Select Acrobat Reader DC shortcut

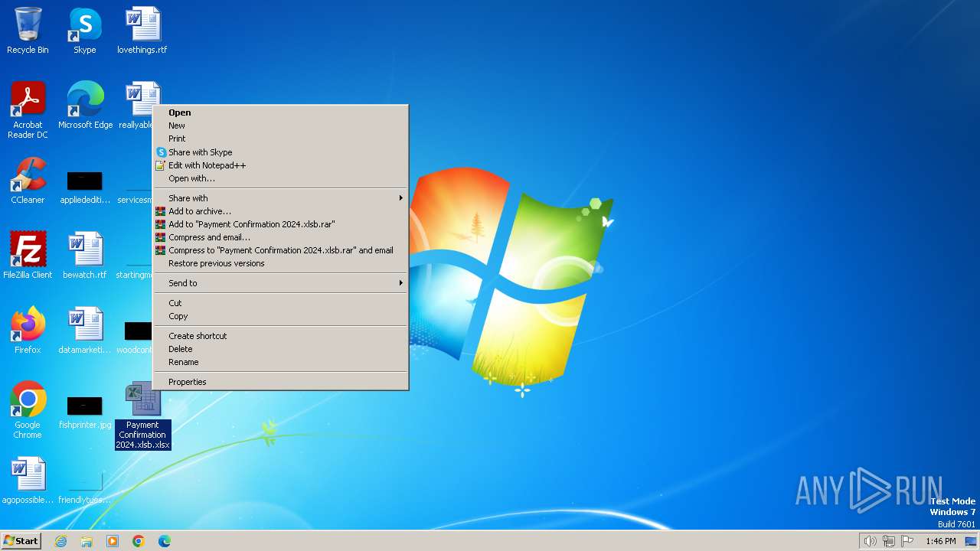click(28, 110)
